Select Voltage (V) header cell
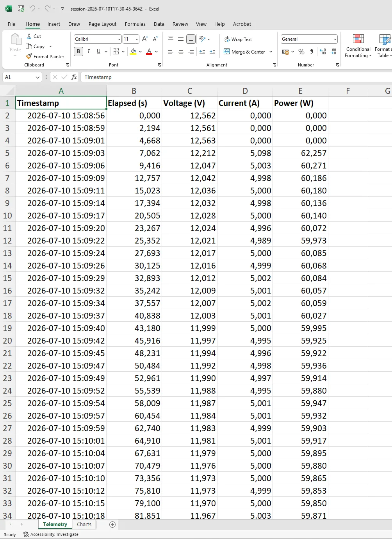Screen dimensions: 392x539 [x=190, y=103]
